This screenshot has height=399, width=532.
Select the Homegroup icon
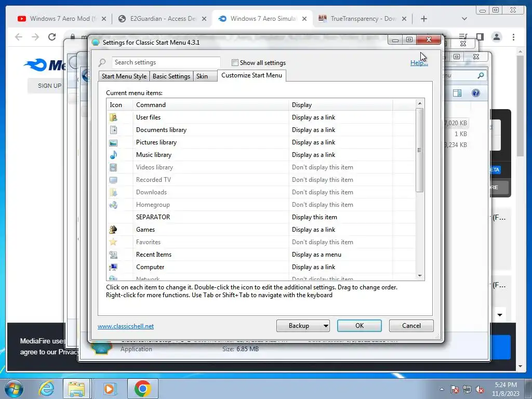(113, 205)
